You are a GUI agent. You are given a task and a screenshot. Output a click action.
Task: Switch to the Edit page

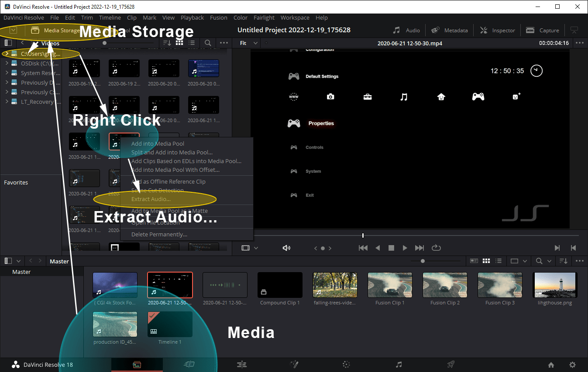[x=241, y=364]
